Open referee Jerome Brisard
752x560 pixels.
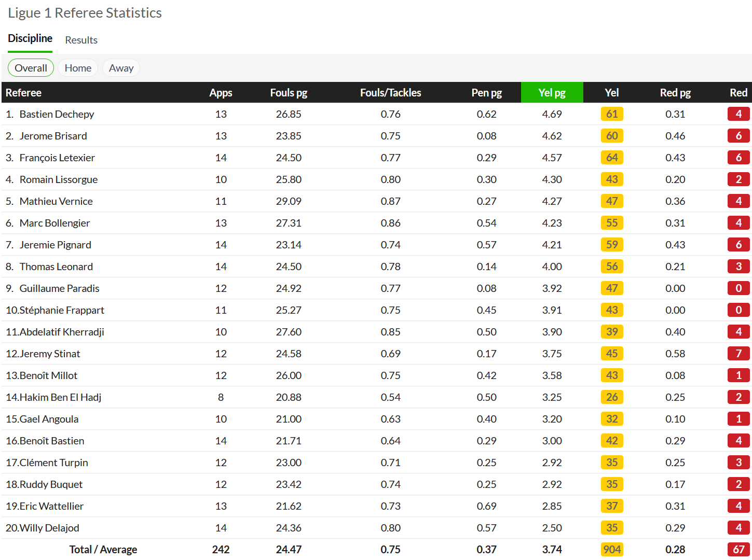click(53, 136)
